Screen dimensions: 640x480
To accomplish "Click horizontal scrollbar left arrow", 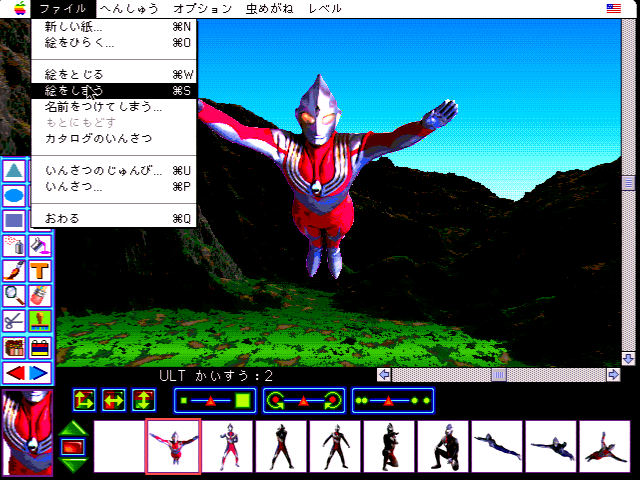I will 384,374.
